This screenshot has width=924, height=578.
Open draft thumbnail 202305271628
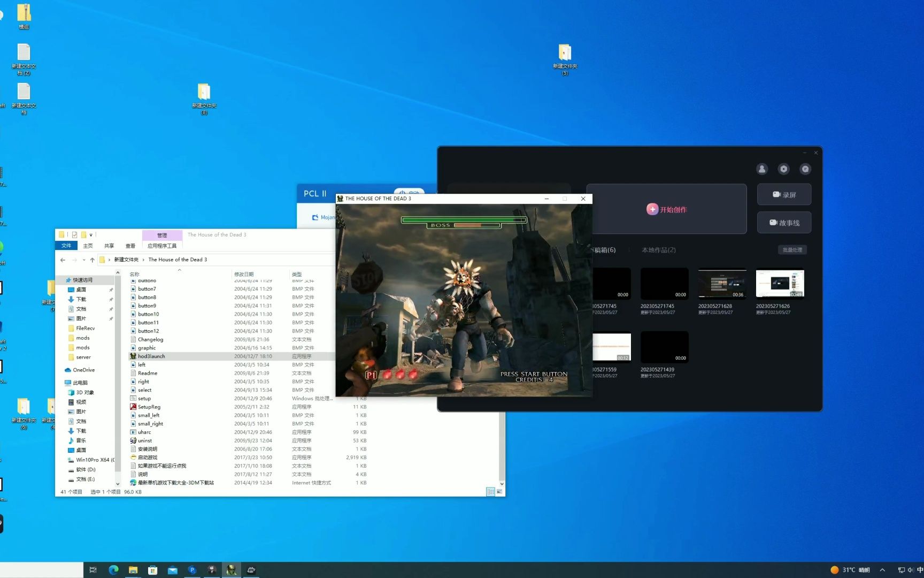click(722, 284)
